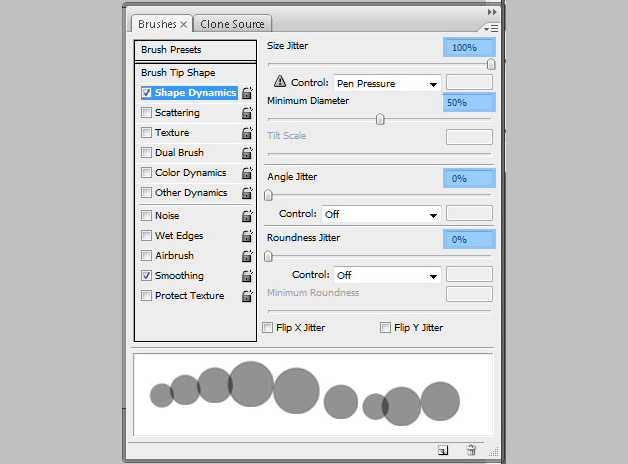Switch to the Clone Source tab
This screenshot has height=464, width=628.
pos(232,24)
